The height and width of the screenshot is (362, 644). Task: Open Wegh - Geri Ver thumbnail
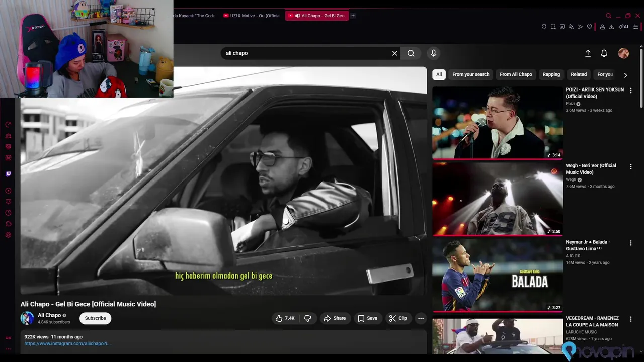pyautogui.click(x=498, y=199)
